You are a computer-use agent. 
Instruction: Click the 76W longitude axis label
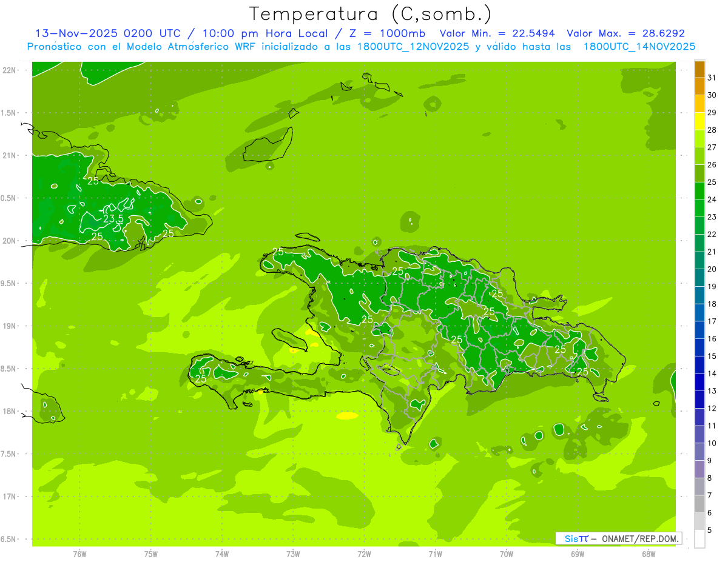[79, 554]
